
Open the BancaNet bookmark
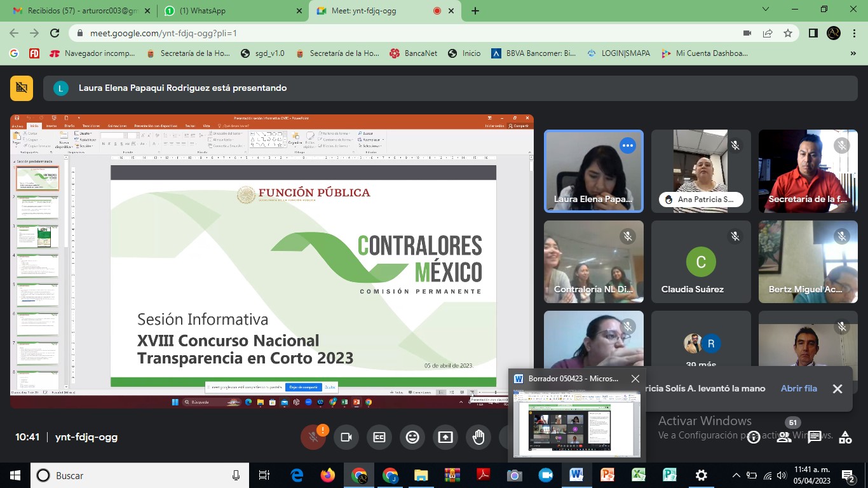coord(414,53)
